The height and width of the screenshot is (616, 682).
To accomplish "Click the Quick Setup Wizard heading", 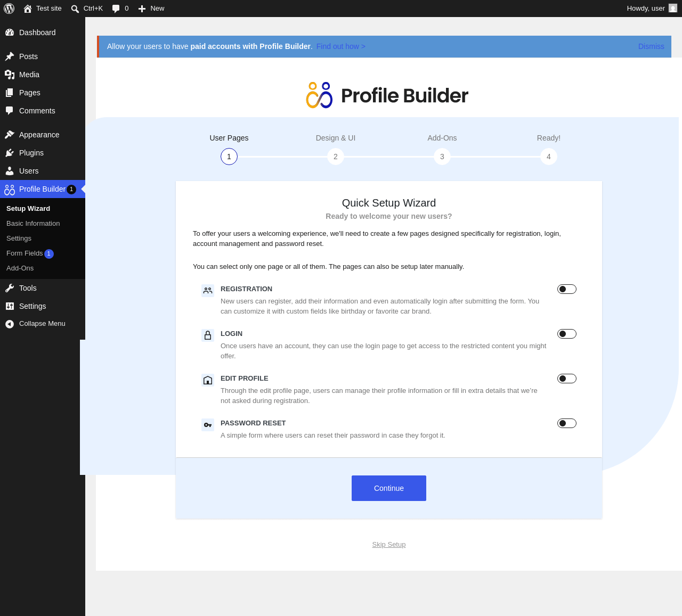I will point(389,203).
